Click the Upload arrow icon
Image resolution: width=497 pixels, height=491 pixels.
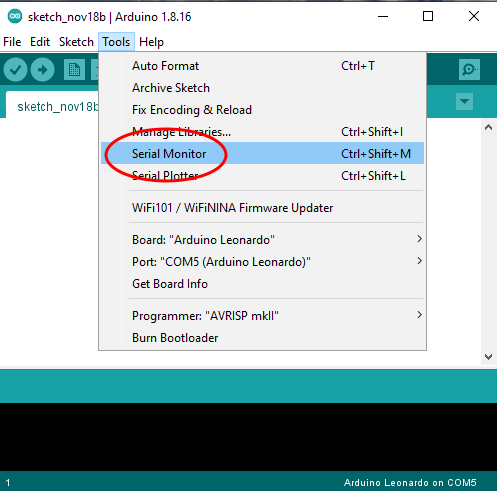42,70
